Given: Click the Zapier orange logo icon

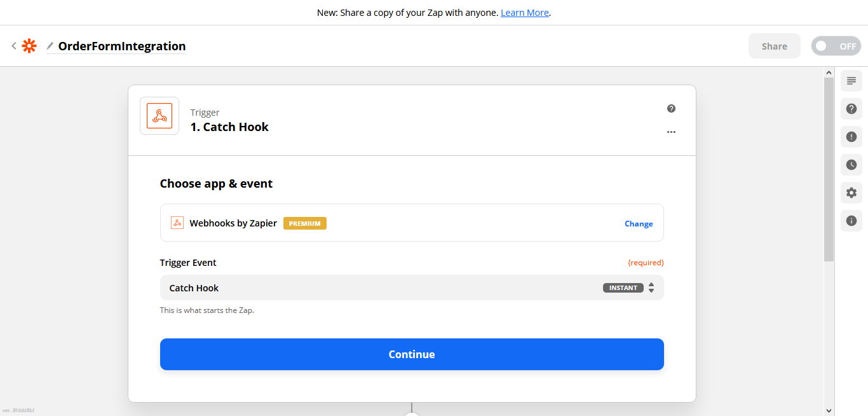Looking at the screenshot, I should click(29, 46).
